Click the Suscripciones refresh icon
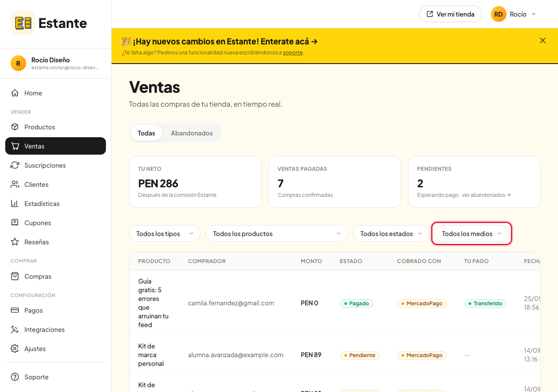The height and width of the screenshot is (392, 558). pyautogui.click(x=15, y=165)
